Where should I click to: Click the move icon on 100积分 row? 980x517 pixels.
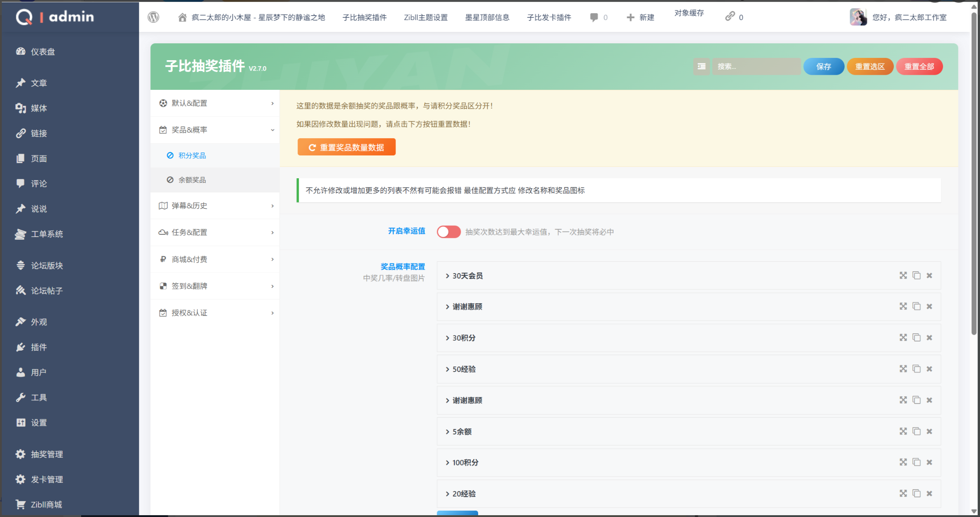903,462
